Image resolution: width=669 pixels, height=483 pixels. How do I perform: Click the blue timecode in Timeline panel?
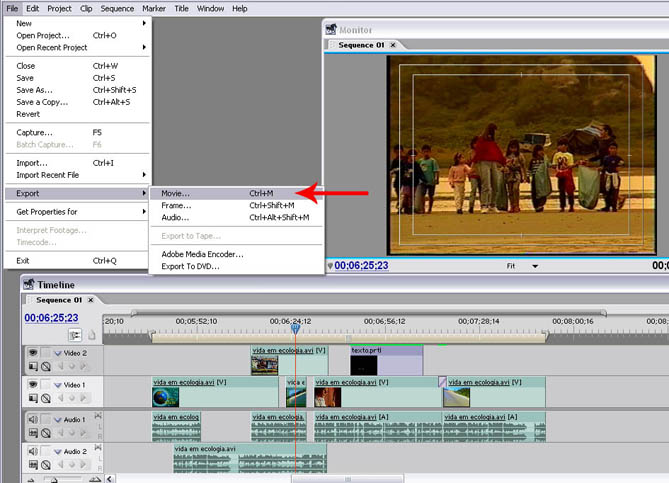[52, 318]
